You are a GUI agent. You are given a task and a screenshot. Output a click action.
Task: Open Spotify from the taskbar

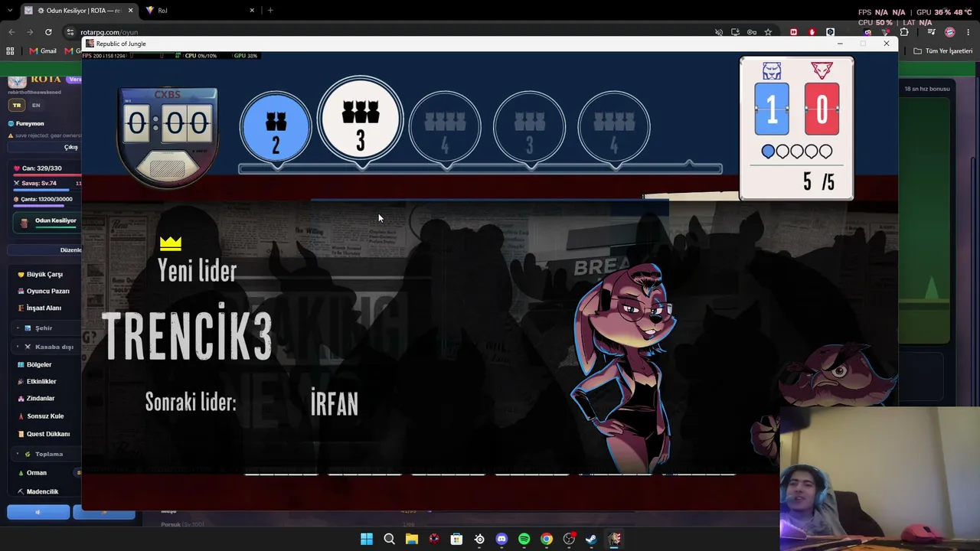click(524, 539)
